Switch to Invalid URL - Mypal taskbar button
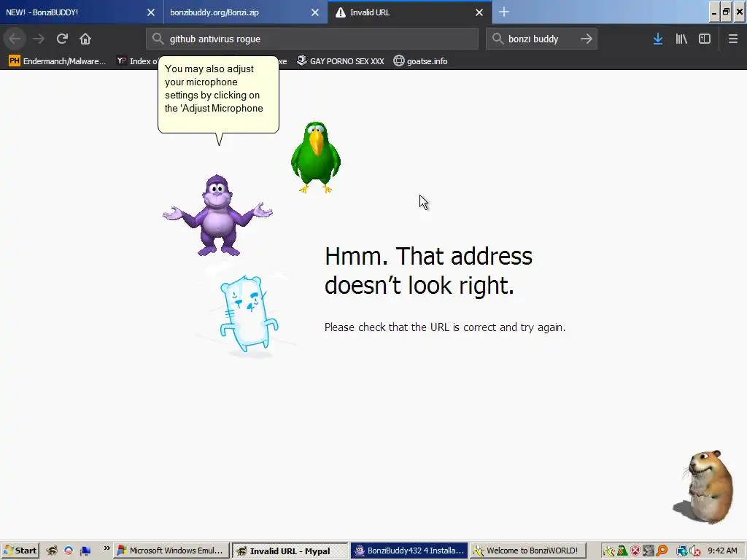747x560 pixels. pyautogui.click(x=290, y=551)
